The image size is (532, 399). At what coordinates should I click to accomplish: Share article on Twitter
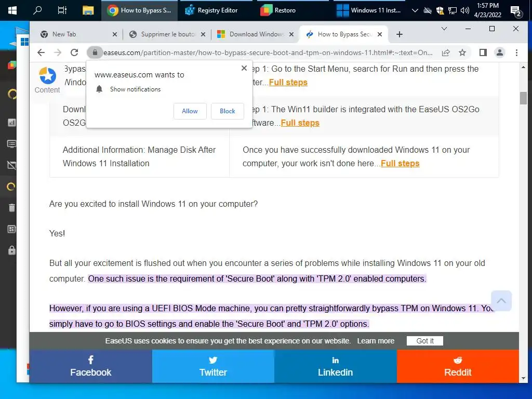click(x=213, y=366)
